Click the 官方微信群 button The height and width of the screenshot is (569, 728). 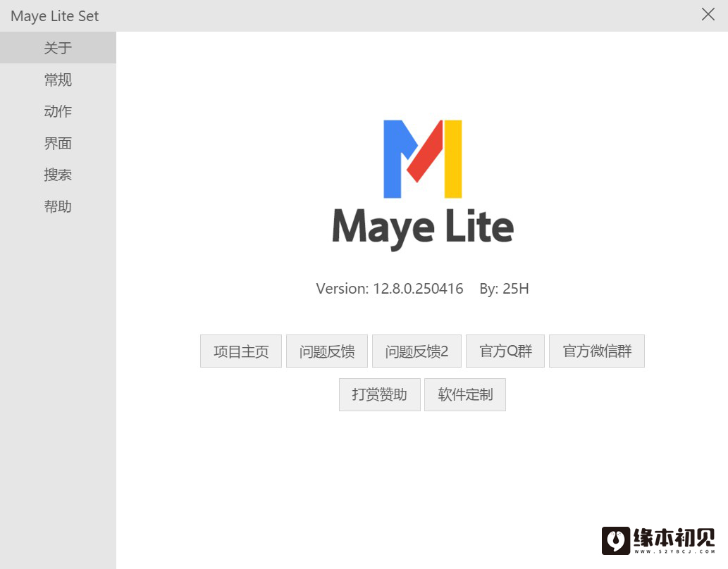tap(597, 351)
